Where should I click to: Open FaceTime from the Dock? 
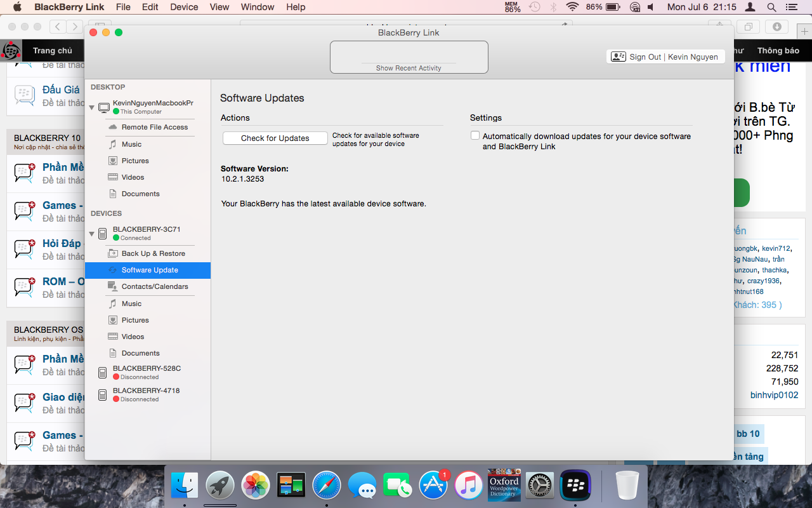398,486
